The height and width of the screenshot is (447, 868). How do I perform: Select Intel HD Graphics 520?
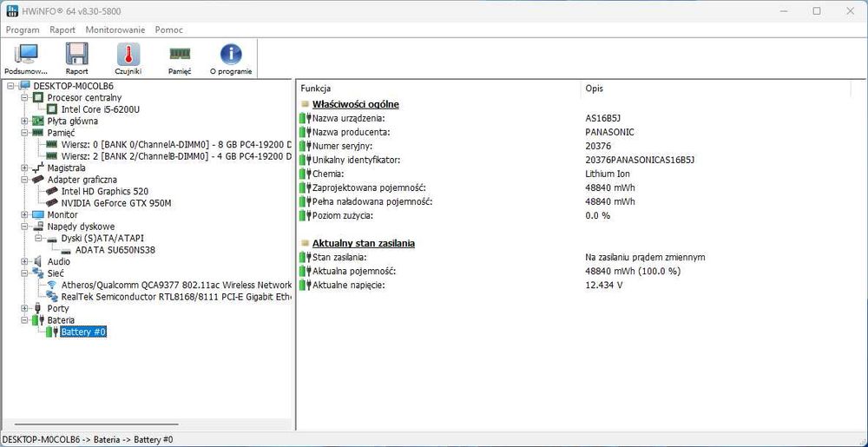coord(105,192)
